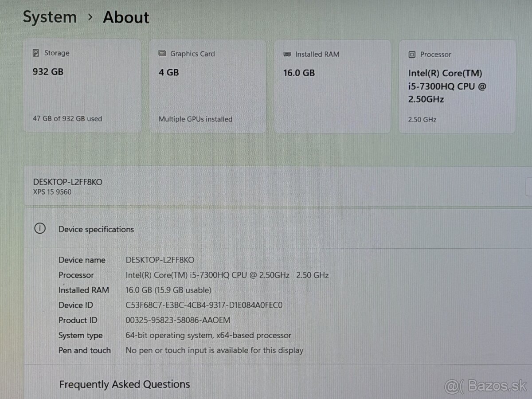The height and width of the screenshot is (399, 532).
Task: Expand the Device specifications section
Action: pos(96,229)
